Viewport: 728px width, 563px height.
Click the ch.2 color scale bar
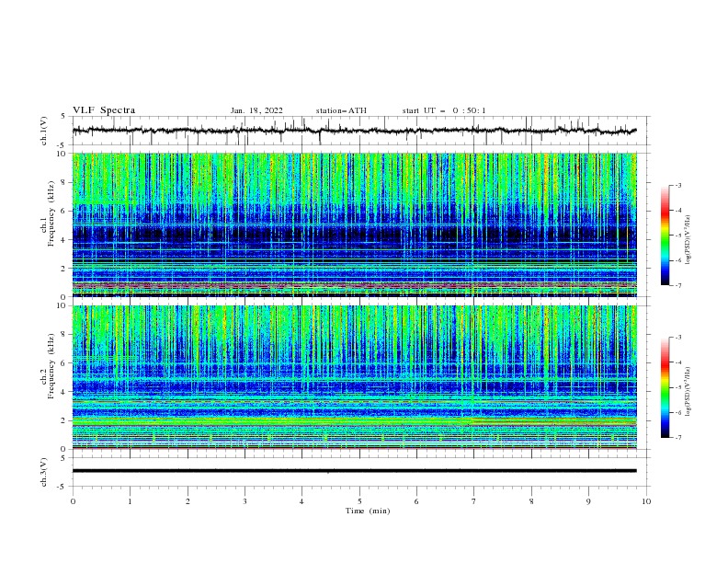[665, 387]
